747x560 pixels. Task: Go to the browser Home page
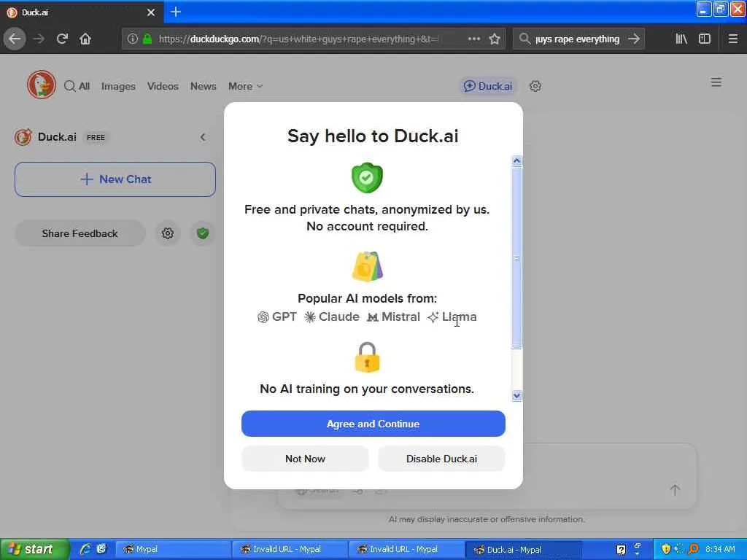pos(85,39)
